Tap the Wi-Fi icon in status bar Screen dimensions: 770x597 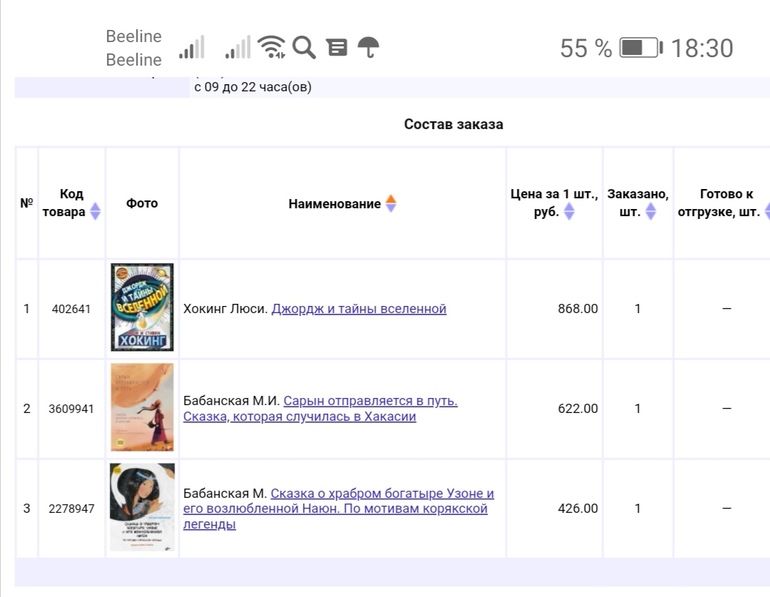(x=271, y=47)
